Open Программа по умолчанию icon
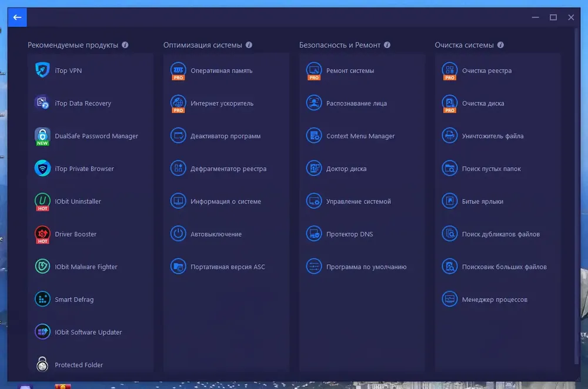Viewport: 588px width, 389px height. (x=314, y=266)
